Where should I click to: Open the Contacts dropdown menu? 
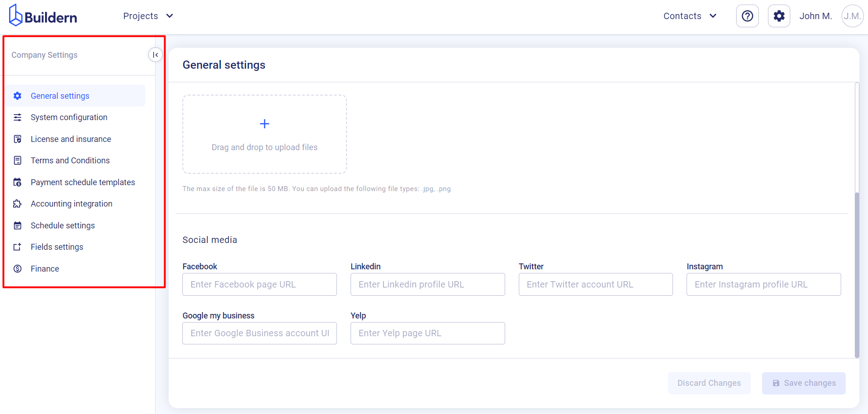point(689,15)
